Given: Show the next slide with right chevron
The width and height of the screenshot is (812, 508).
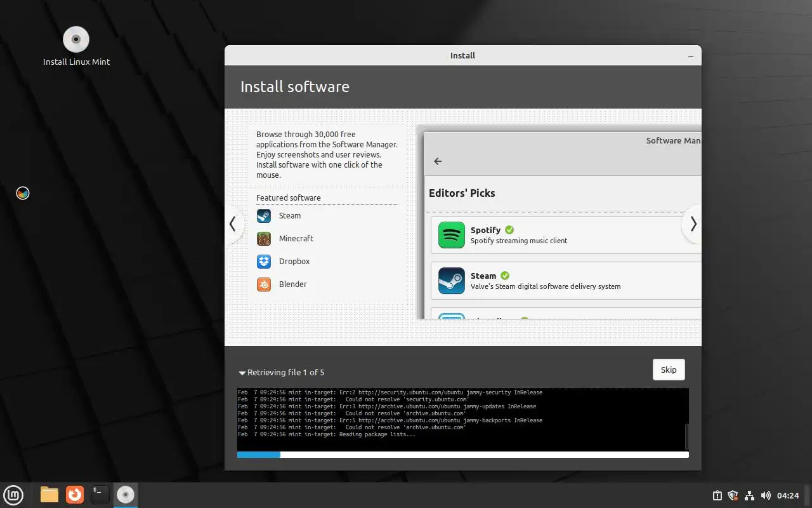Looking at the screenshot, I should tap(693, 224).
